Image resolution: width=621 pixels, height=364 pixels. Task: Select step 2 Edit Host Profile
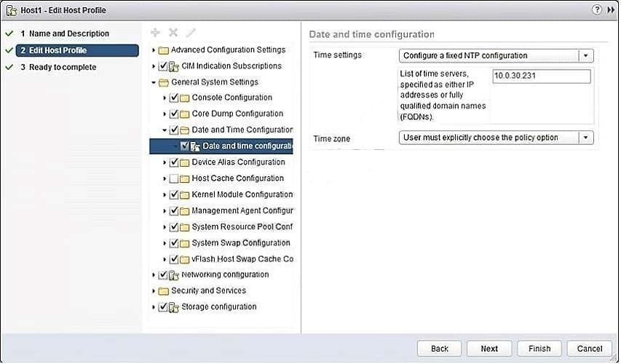[77, 50]
